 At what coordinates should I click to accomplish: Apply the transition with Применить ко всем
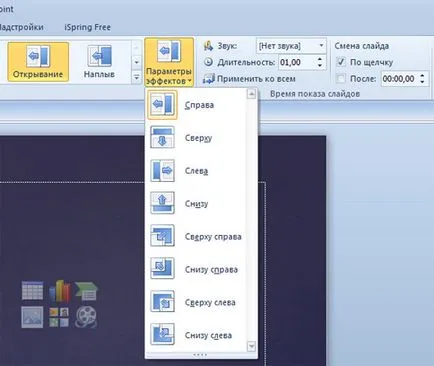tap(249, 79)
